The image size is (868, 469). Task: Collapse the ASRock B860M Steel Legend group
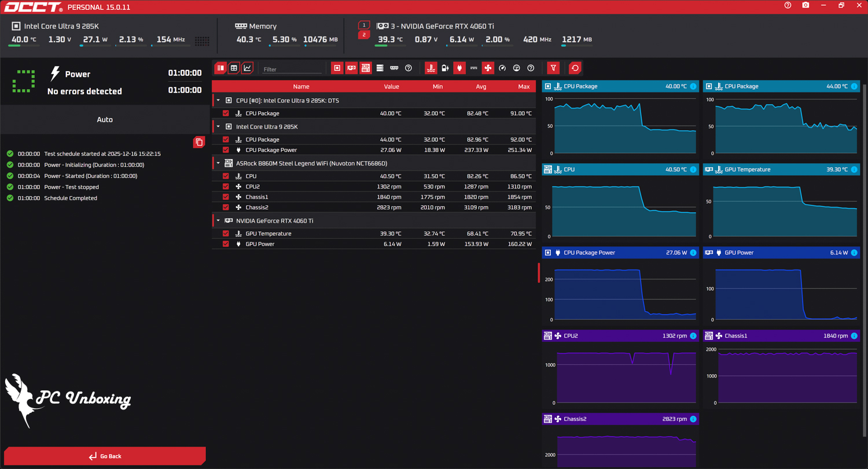click(218, 164)
